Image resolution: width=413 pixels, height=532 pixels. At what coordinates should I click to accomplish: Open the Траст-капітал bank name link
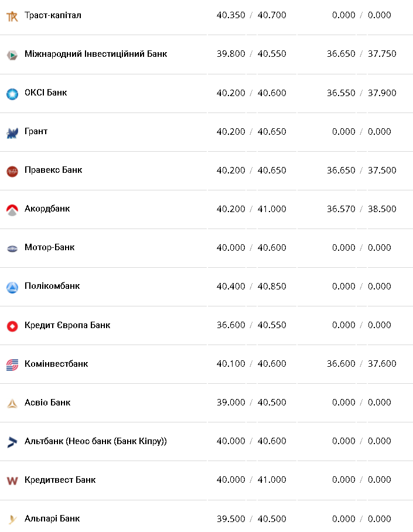coord(53,15)
